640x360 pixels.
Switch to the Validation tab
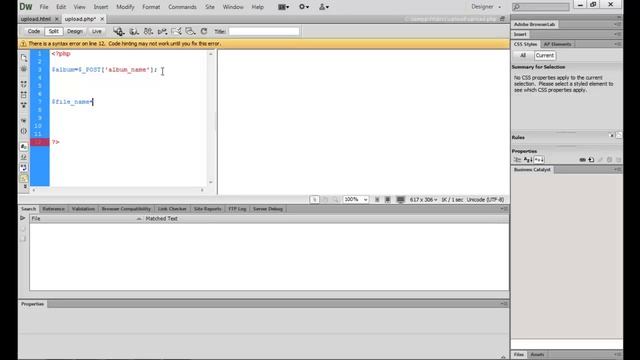[x=83, y=209]
